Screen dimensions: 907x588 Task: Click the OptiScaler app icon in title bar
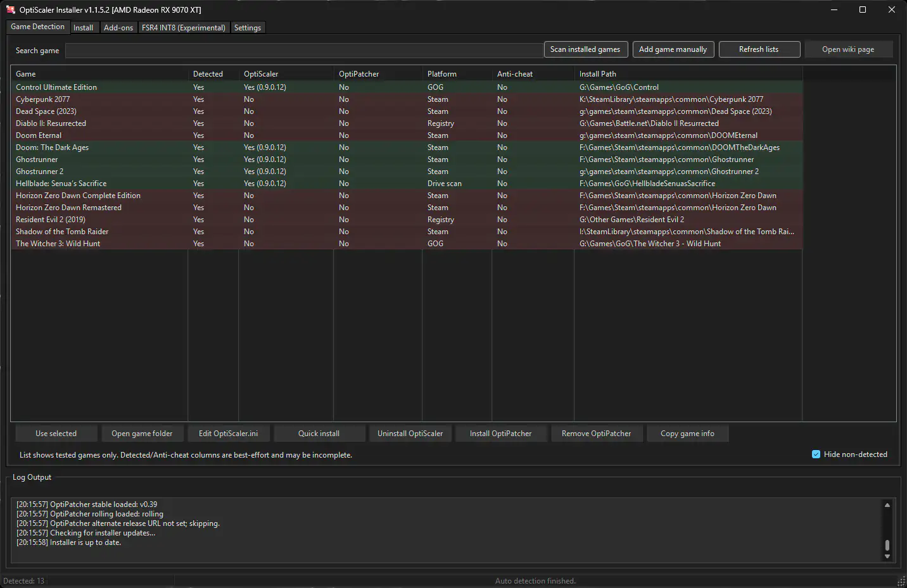pyautogui.click(x=11, y=9)
